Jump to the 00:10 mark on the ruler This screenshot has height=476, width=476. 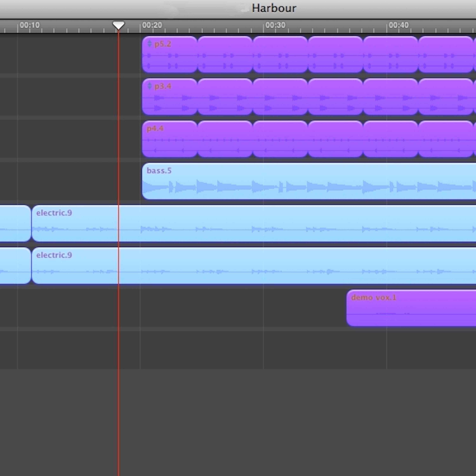click(30, 25)
